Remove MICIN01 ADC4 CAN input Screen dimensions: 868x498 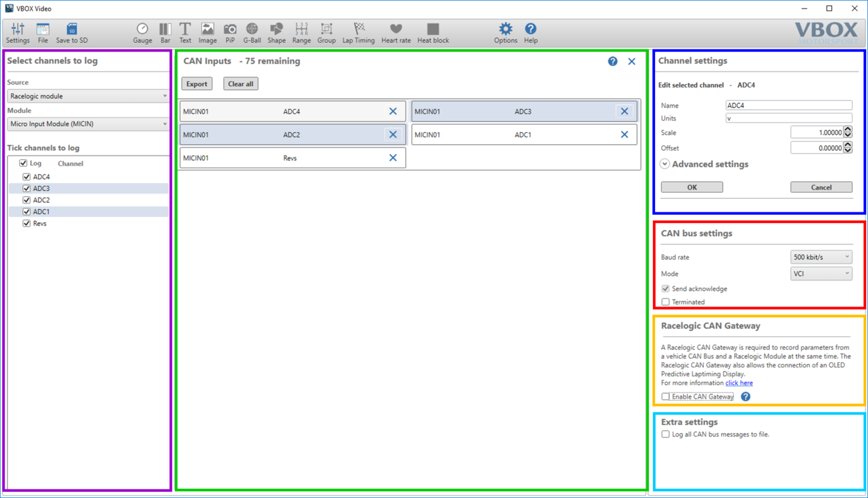393,111
